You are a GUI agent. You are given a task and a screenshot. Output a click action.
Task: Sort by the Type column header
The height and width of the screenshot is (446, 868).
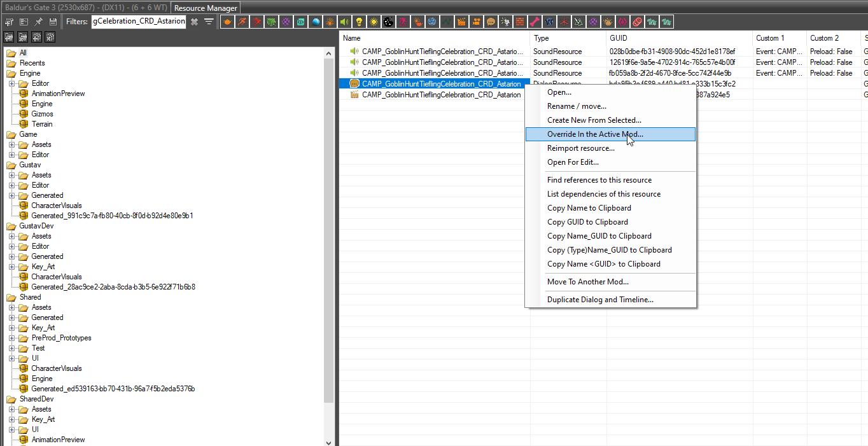click(x=568, y=38)
